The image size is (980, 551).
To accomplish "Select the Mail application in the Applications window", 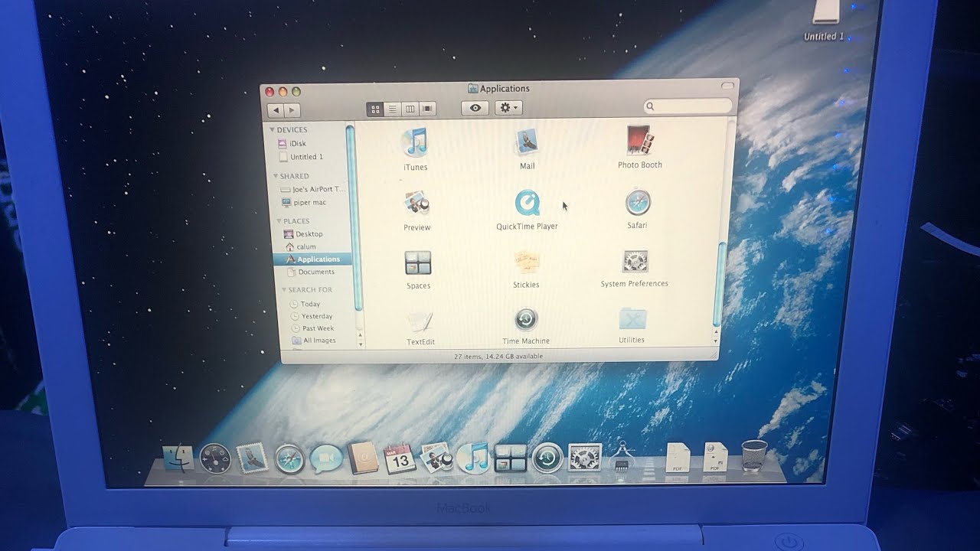I will pyautogui.click(x=527, y=142).
